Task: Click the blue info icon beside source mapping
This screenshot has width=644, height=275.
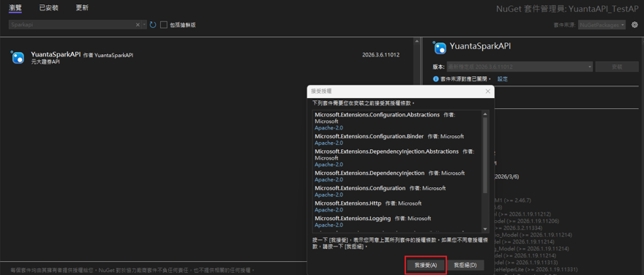Action: coord(435,79)
